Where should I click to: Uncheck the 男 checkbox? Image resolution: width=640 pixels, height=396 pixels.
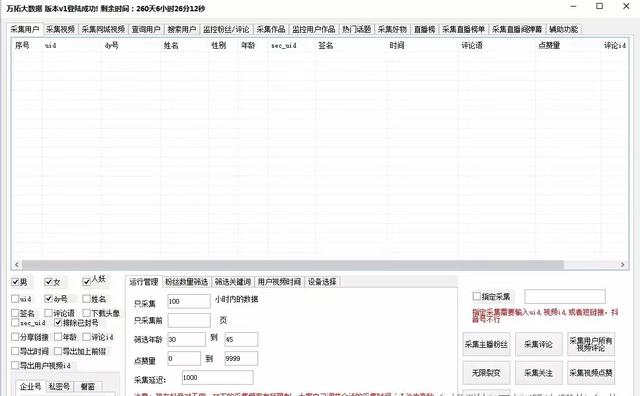pyautogui.click(x=15, y=282)
